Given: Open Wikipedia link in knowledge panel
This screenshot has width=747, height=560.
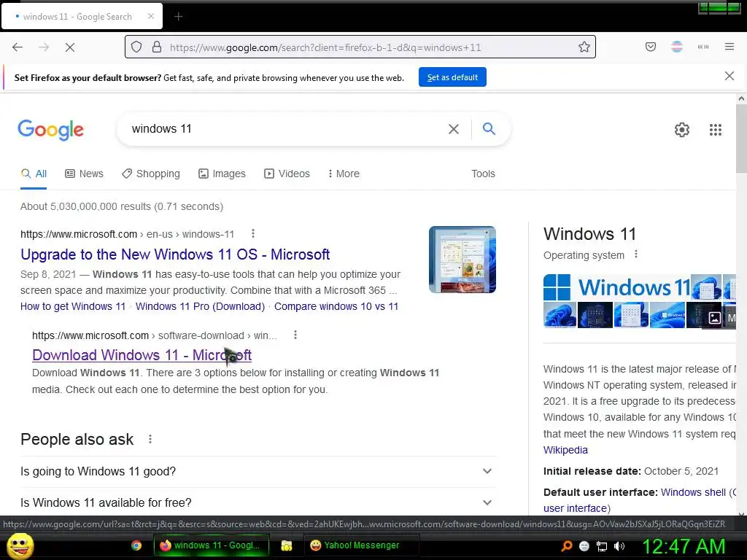Looking at the screenshot, I should coord(565,450).
